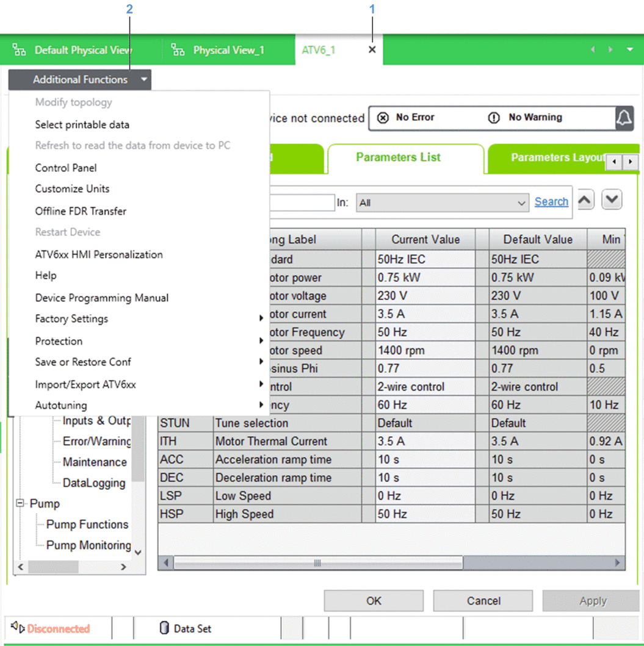Image resolution: width=644 pixels, height=646 pixels.
Task: Click the Search link
Action: point(551,201)
